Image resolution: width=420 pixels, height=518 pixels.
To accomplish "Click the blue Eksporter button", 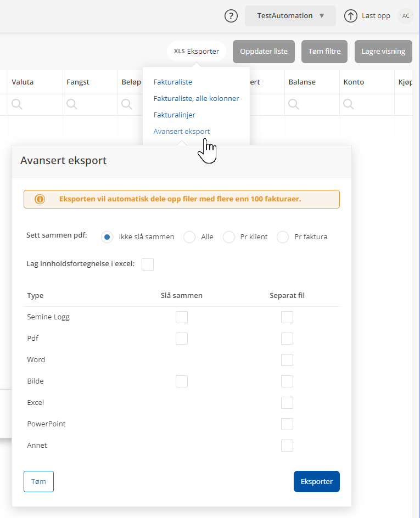I will point(317,482).
